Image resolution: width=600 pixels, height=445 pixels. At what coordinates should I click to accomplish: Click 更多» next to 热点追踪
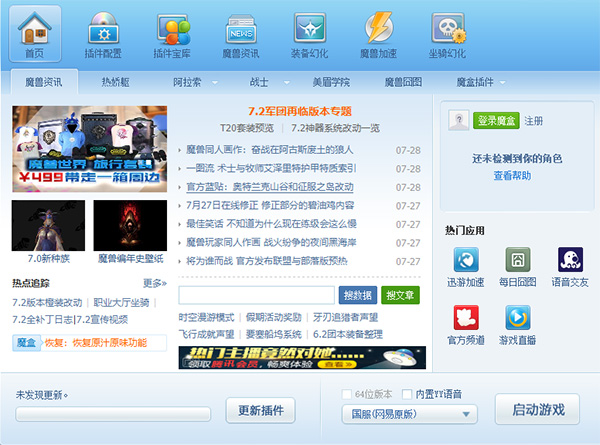155,283
